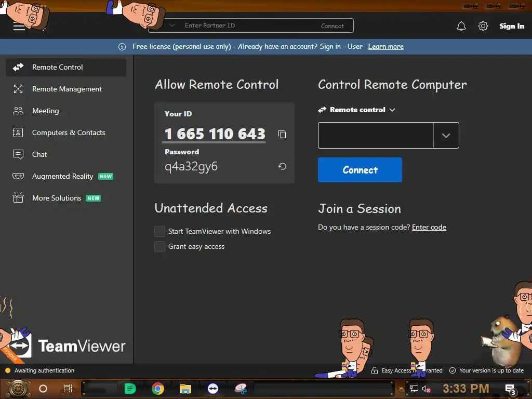Viewport: 532px width, 399px height.
Task: Click the license info icon in banner
Action: point(122,47)
